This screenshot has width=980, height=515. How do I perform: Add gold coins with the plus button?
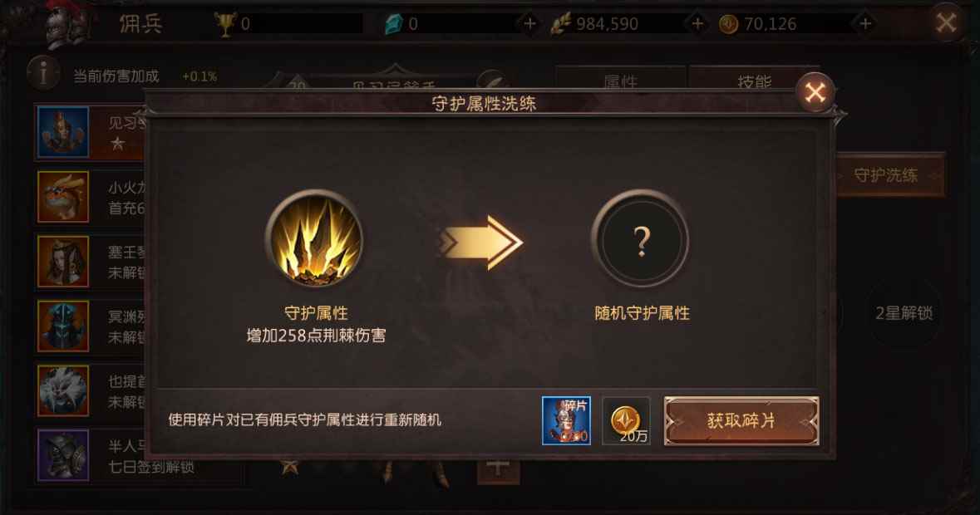click(x=865, y=24)
